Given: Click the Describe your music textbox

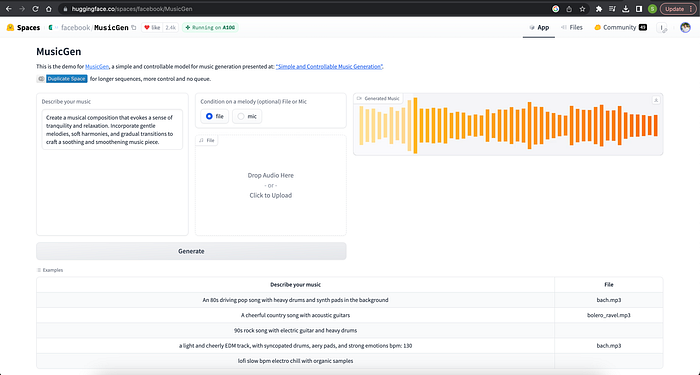Looking at the screenshot, I should pos(112,129).
